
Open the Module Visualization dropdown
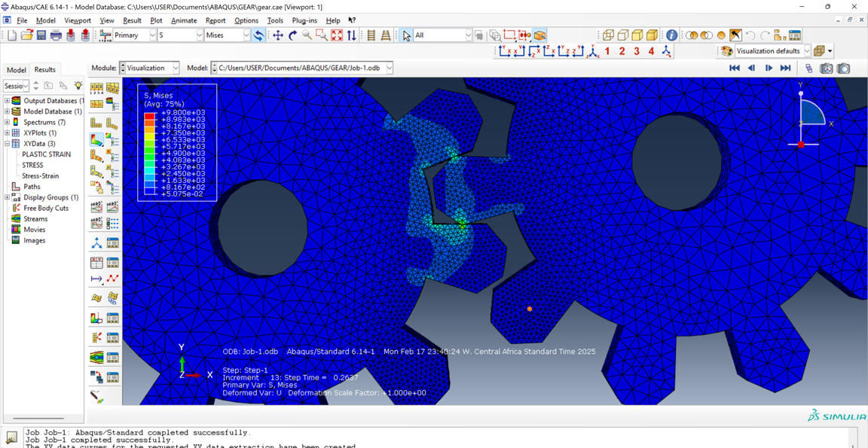pos(175,68)
